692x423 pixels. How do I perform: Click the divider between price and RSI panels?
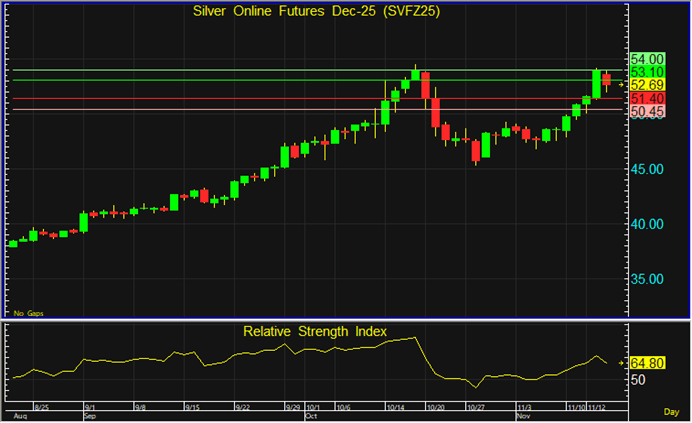tap(315, 320)
